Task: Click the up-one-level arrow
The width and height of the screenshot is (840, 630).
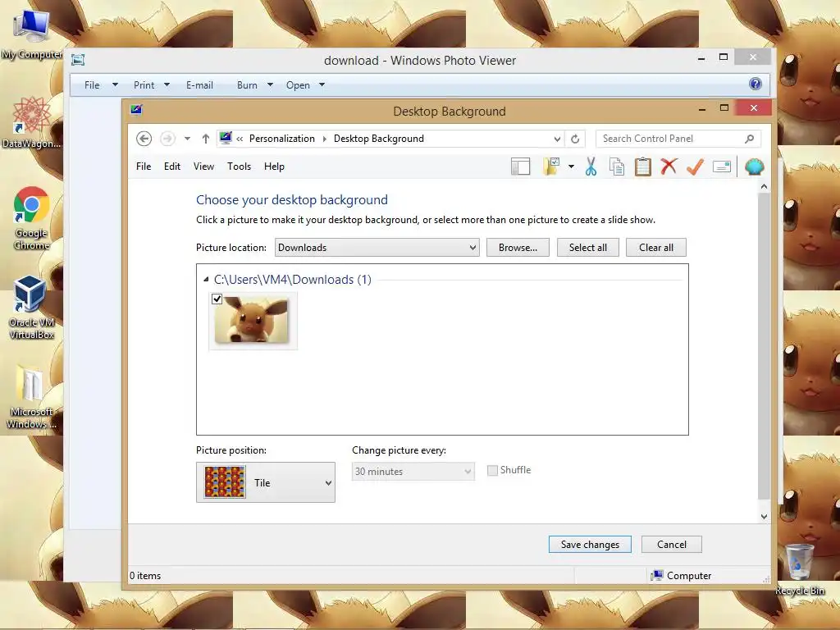Action: click(205, 139)
